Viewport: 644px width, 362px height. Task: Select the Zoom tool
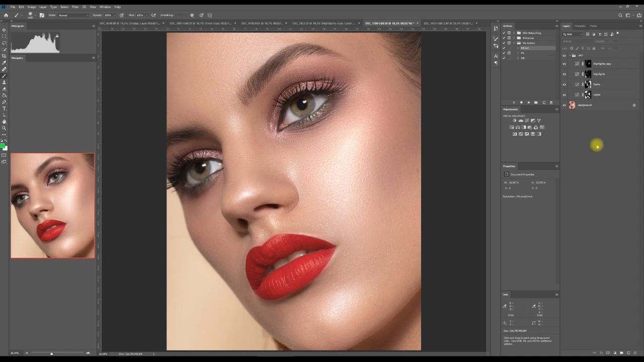[4, 128]
